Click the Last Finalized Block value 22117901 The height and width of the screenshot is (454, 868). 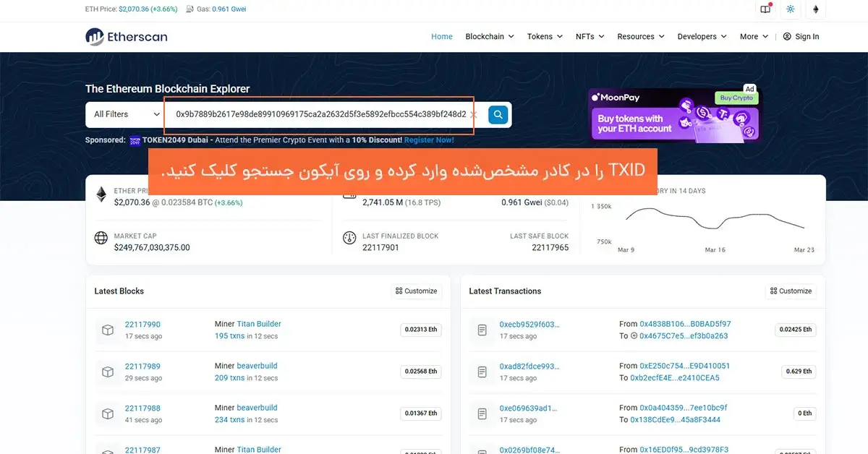tap(380, 247)
